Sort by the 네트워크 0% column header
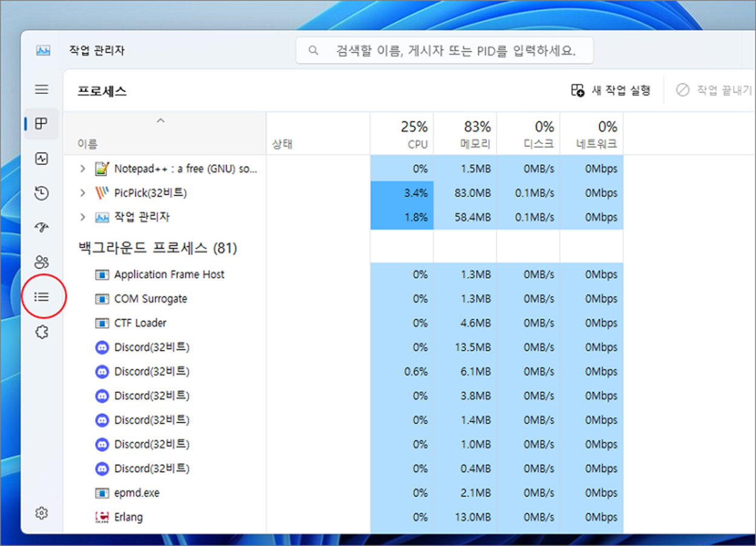The height and width of the screenshot is (546, 756). tap(591, 133)
